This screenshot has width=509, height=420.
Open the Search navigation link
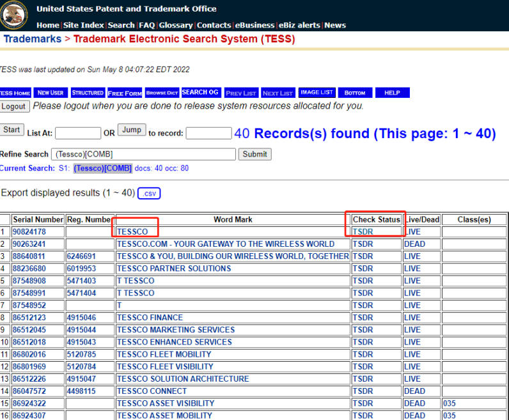click(x=121, y=26)
